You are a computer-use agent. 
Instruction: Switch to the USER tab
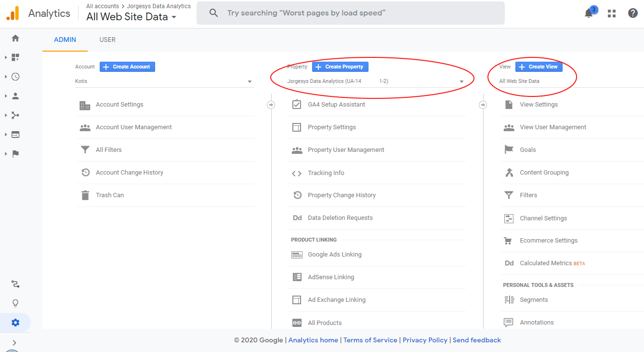(107, 40)
